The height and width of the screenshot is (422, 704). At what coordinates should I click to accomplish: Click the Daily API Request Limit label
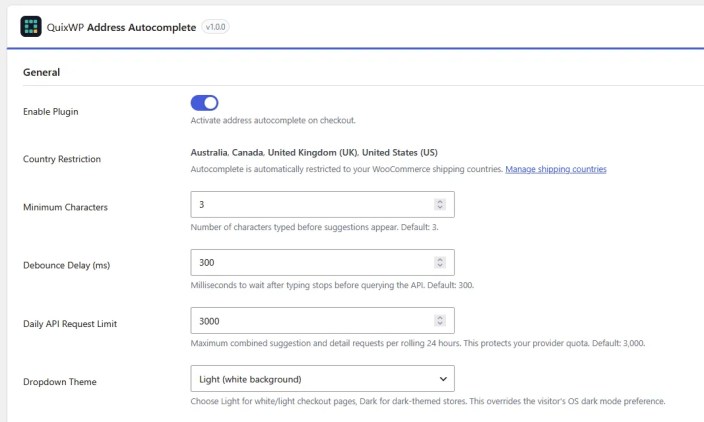pos(70,324)
